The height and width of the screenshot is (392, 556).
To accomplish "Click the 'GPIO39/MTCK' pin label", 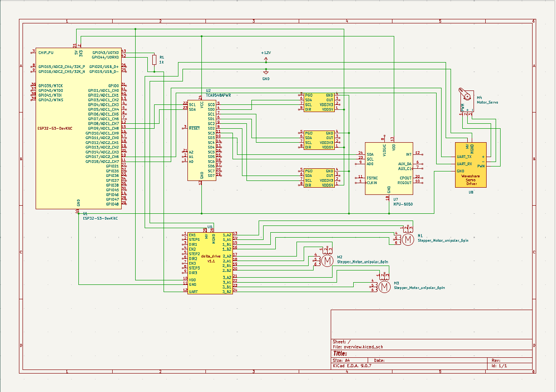I will [x=50, y=86].
